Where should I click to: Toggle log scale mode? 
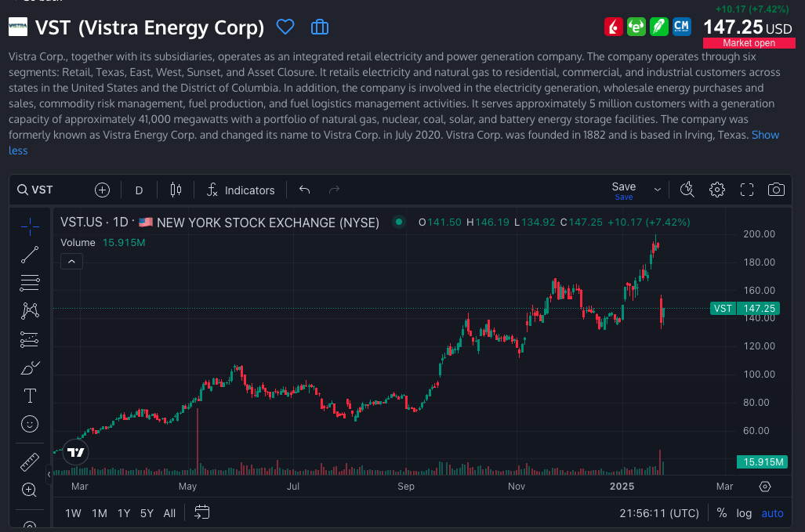[744, 513]
